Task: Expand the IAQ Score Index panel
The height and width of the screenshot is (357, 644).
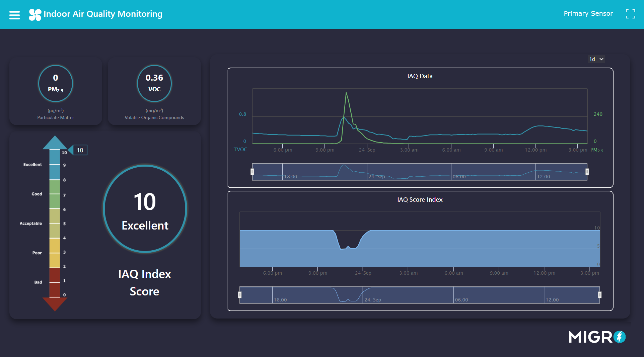Action: click(420, 199)
